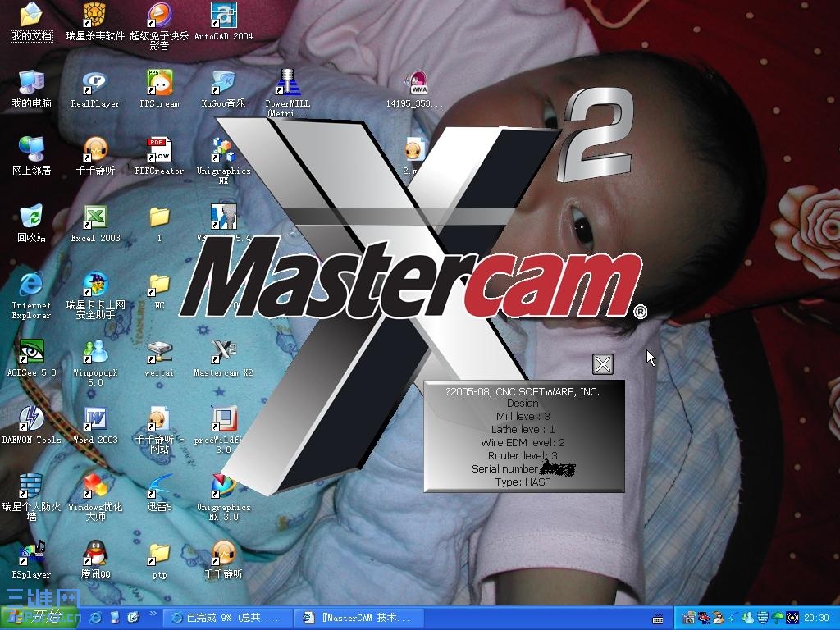Image resolution: width=840 pixels, height=630 pixels.
Task: Launch 迅雷5 download manager
Action: [x=159, y=493]
